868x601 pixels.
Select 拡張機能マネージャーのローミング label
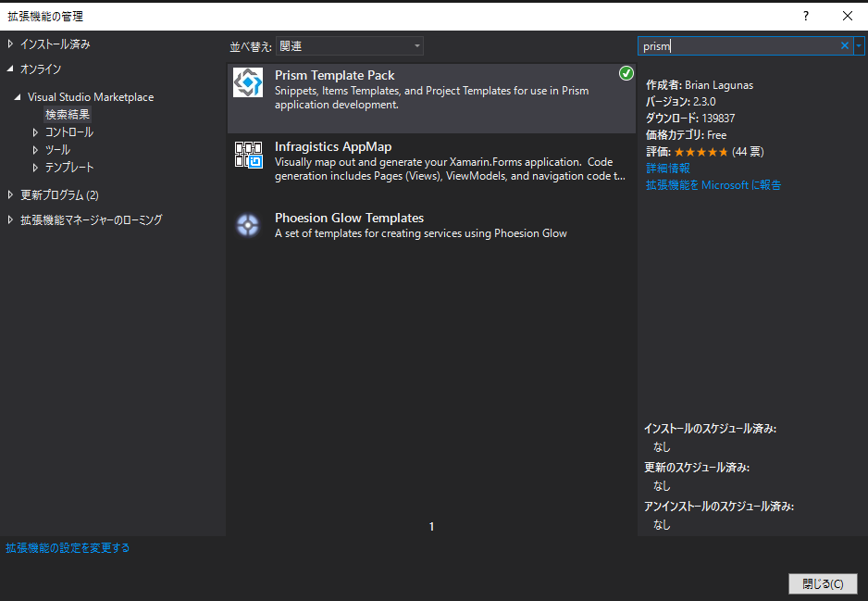pos(92,219)
